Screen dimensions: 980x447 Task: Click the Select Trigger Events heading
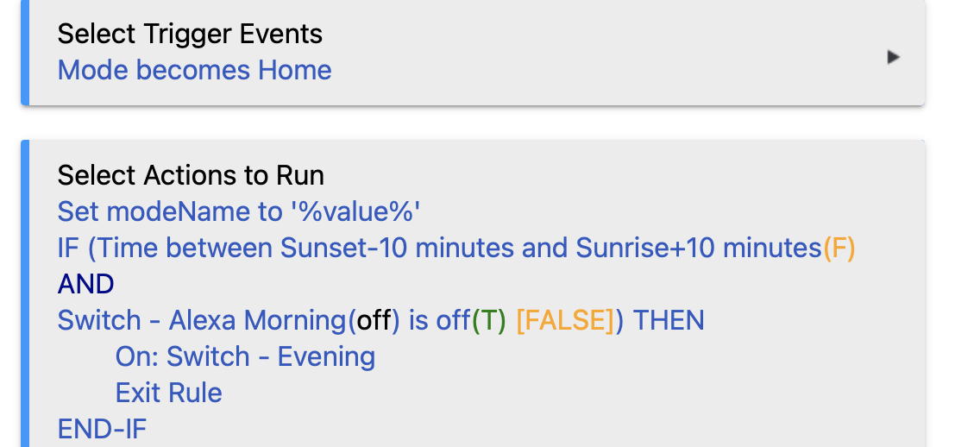coord(190,34)
